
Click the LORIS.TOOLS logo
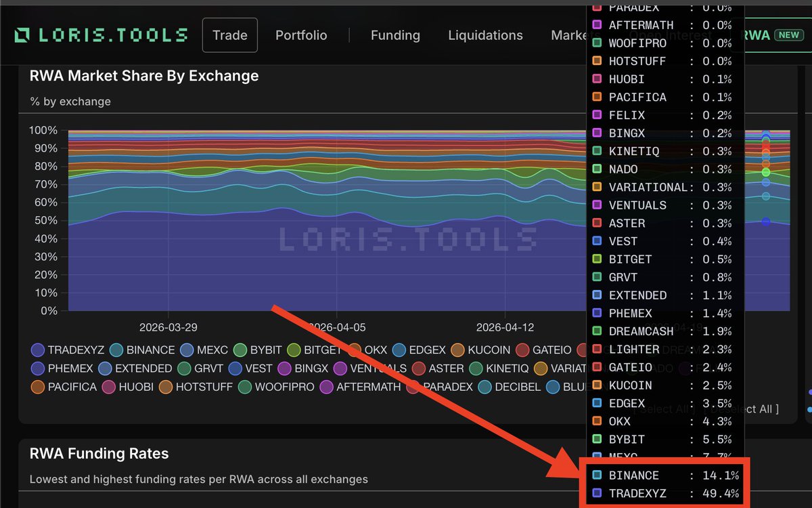click(x=101, y=35)
